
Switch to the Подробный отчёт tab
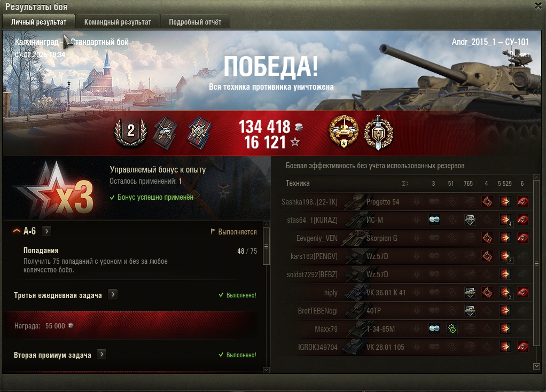(x=195, y=21)
